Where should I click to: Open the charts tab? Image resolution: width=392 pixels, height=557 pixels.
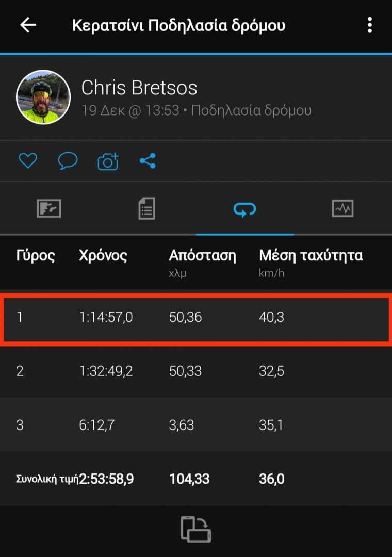coord(343,209)
